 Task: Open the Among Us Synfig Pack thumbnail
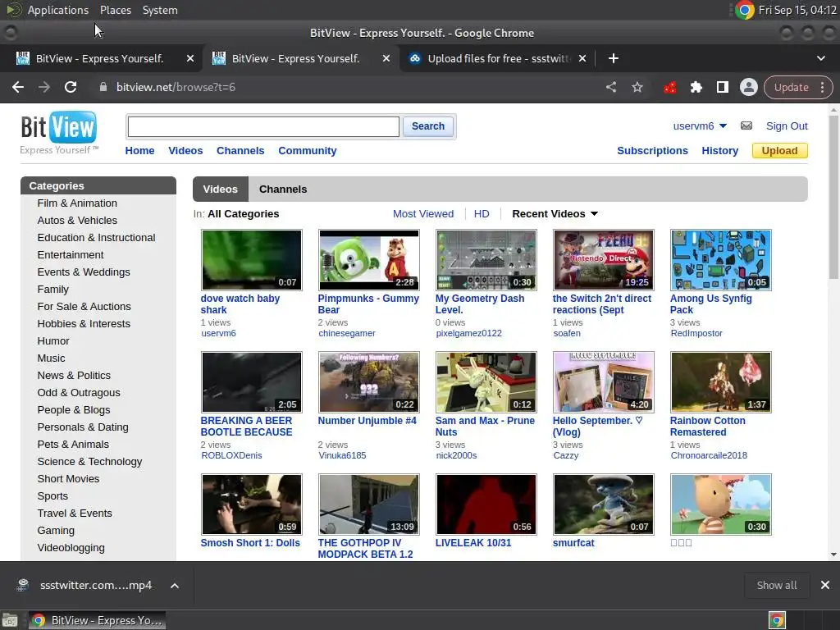(x=720, y=260)
